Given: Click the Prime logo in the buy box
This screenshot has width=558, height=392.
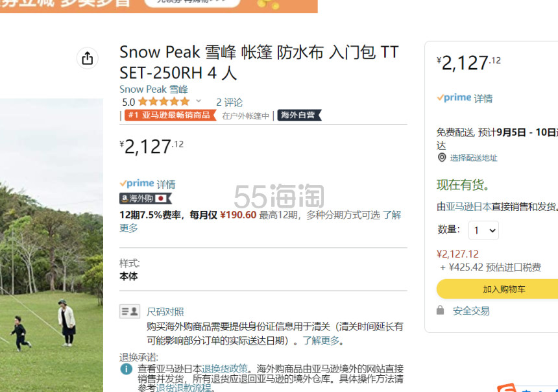Looking at the screenshot, I should [x=454, y=98].
